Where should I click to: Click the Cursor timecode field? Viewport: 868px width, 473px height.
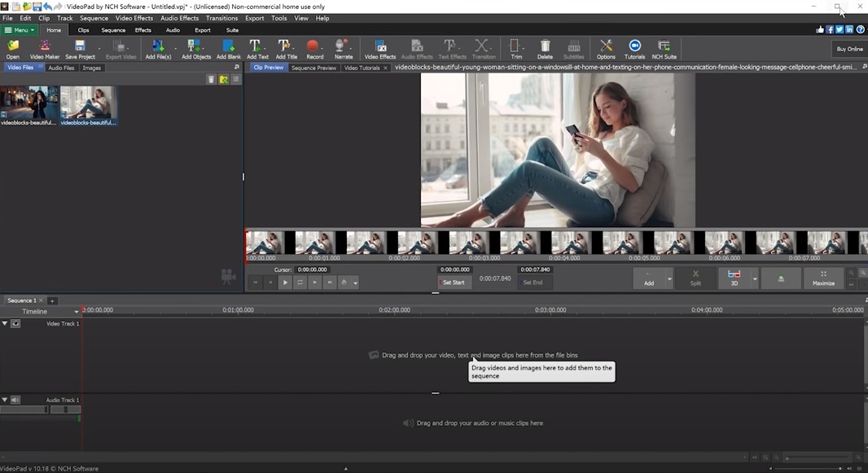click(312, 269)
